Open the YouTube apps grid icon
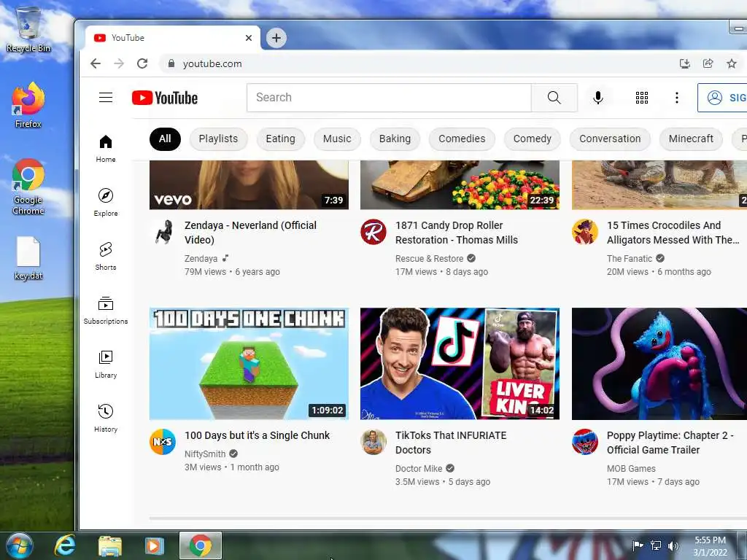 [642, 98]
